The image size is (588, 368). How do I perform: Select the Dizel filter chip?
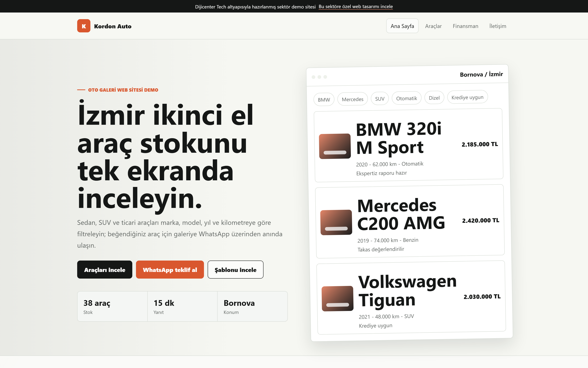(434, 98)
